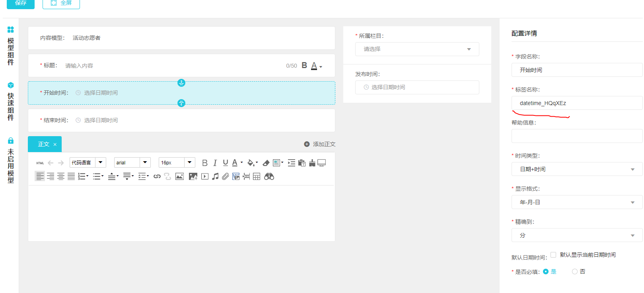Open ordered list options
This screenshot has width=644, height=293.
pos(83,176)
